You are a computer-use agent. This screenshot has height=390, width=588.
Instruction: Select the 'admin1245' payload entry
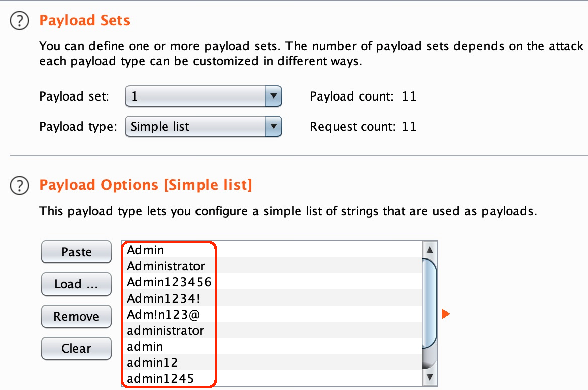160,378
